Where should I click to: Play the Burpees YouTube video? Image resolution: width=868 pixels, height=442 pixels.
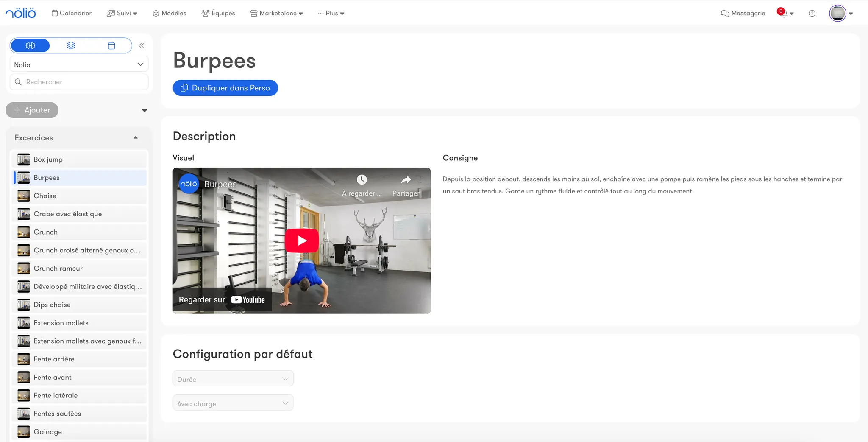[x=302, y=241]
